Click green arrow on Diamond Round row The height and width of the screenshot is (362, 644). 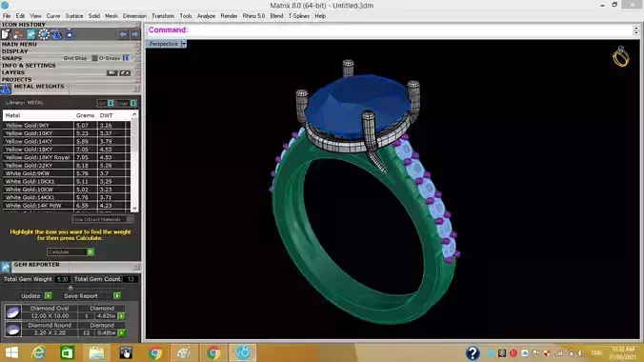tap(122, 332)
